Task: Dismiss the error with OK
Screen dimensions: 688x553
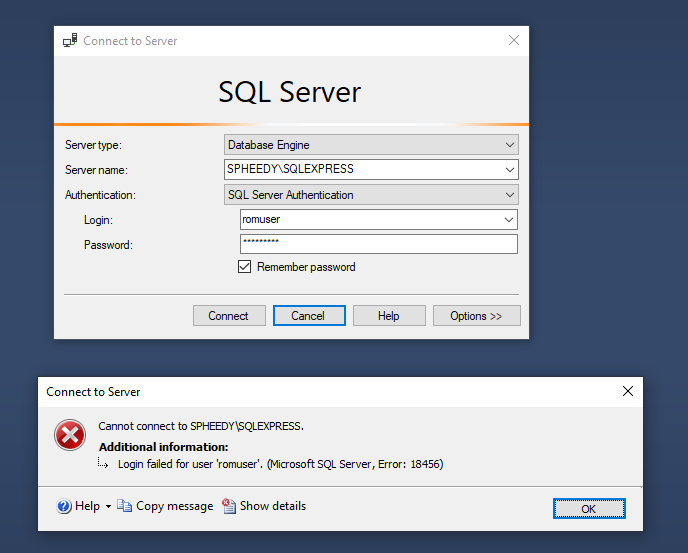Action: tap(589, 509)
